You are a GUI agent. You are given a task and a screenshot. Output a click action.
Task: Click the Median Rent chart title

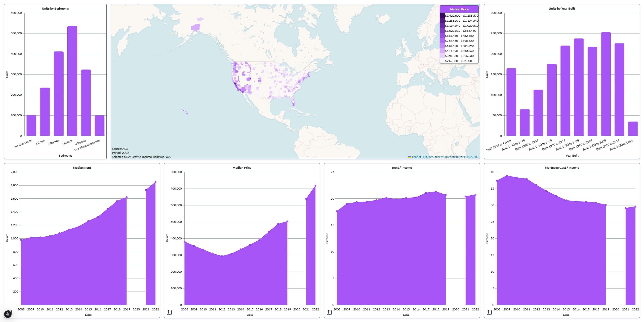[82, 168]
